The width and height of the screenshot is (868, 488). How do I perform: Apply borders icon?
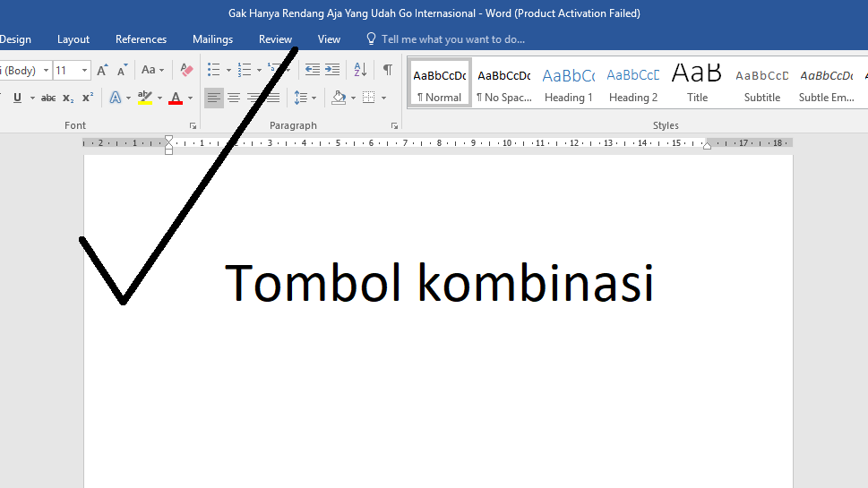[369, 98]
